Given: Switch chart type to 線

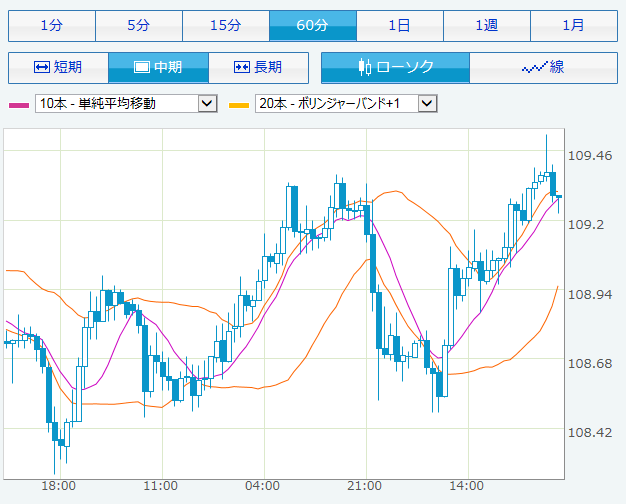Looking at the screenshot, I should tap(543, 68).
